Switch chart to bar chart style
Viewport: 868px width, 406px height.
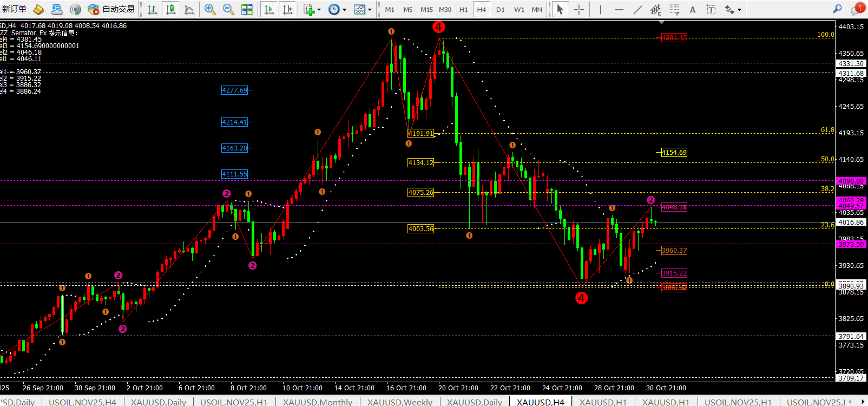coord(153,9)
